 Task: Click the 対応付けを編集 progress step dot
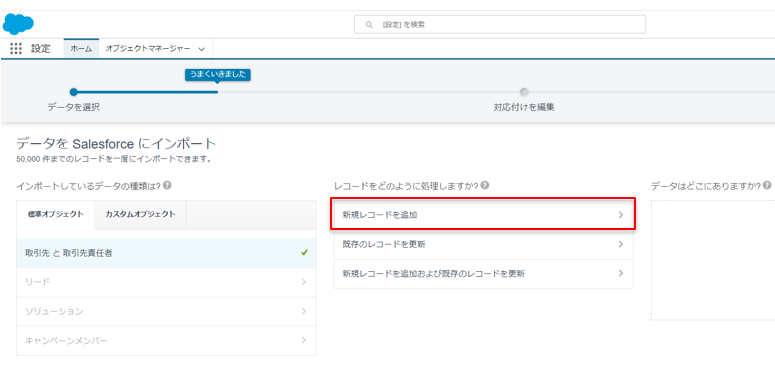point(524,92)
